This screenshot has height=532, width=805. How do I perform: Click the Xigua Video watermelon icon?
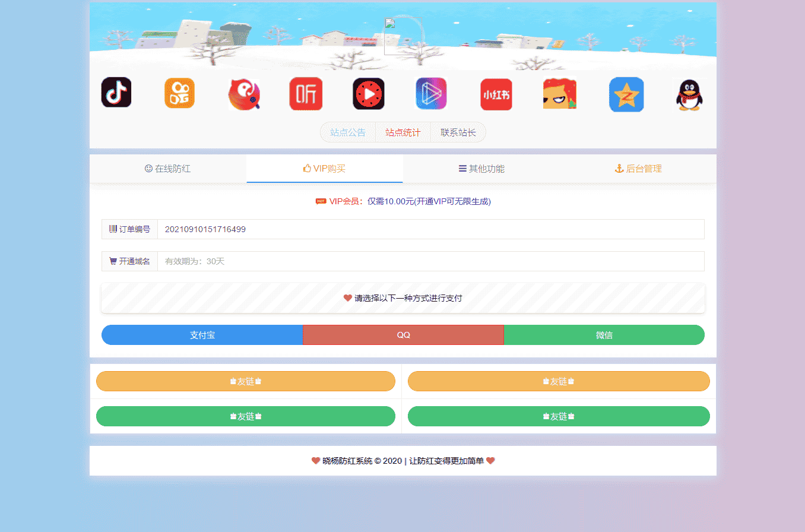(x=369, y=94)
